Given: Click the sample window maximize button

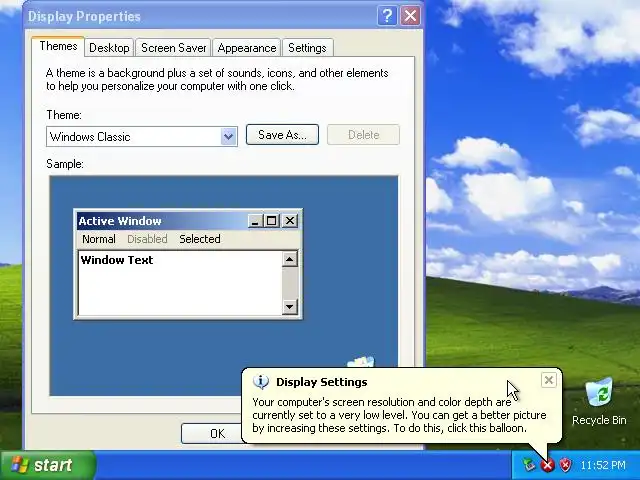Looking at the screenshot, I should (x=271, y=221).
